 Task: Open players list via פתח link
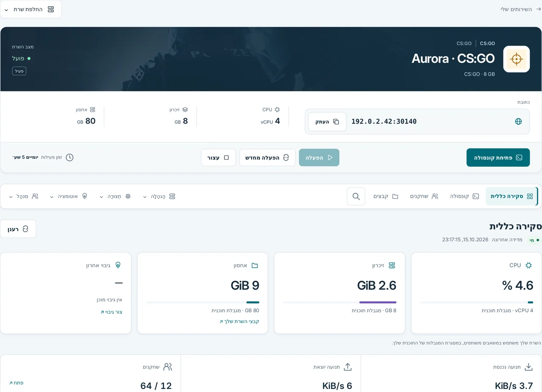point(16,383)
